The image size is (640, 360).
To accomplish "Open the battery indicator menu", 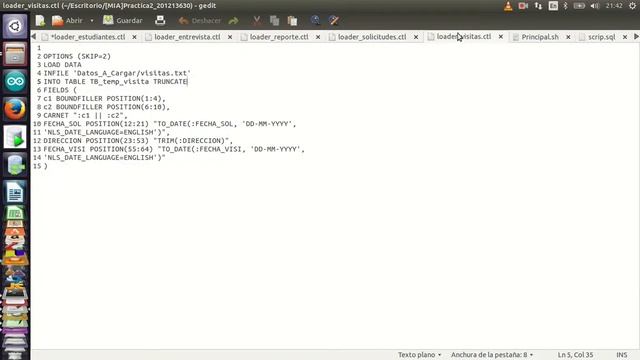I will [579, 6].
